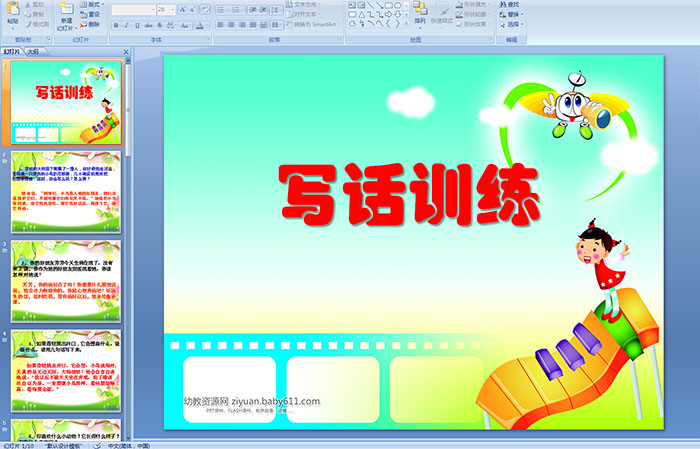Toggle distributed text alignment
Image resolution: width=700 pixels, height=449 pixels.
(x=263, y=25)
